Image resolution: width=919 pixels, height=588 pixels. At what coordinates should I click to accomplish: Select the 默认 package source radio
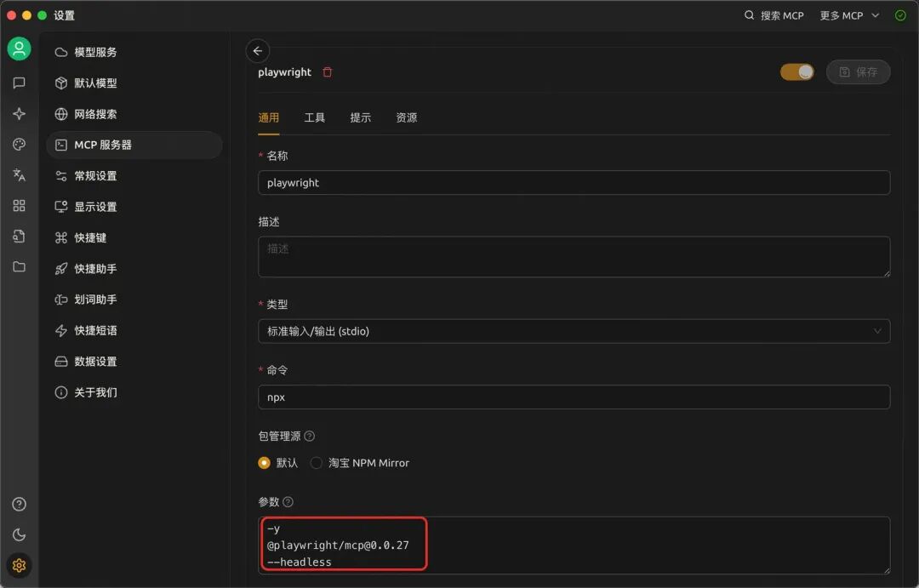265,463
